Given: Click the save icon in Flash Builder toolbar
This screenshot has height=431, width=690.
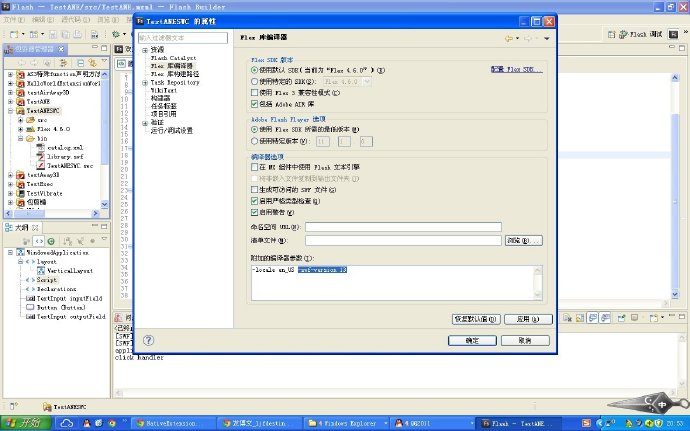Looking at the screenshot, I should (53, 34).
